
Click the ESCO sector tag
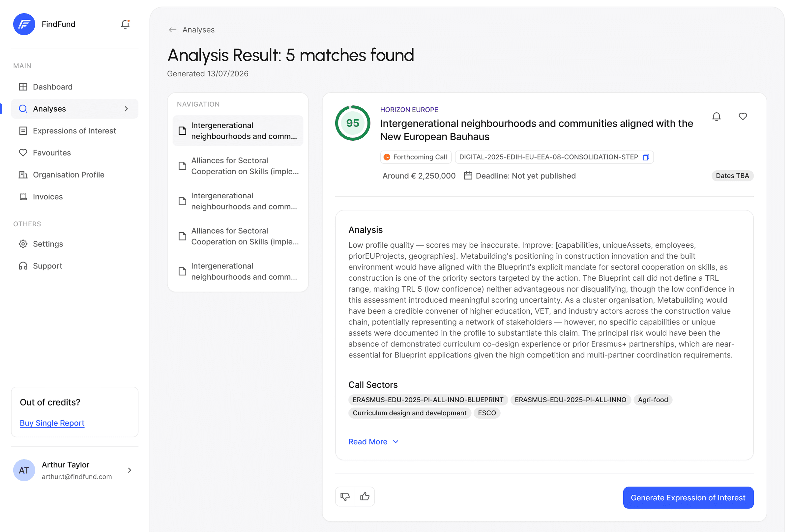487,413
